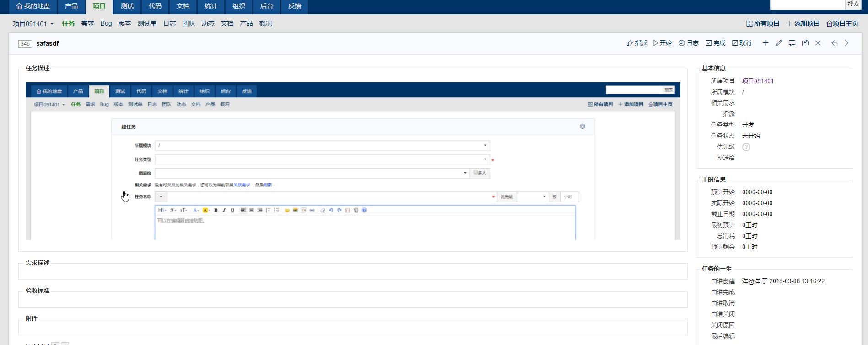Click the priority question mark icon
868x345 pixels.
point(746,147)
